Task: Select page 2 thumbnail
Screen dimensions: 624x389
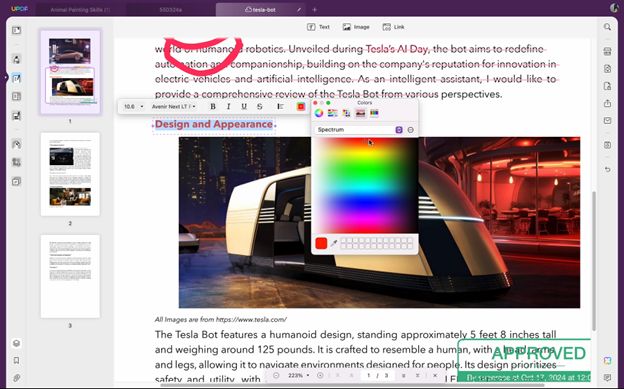Action: coord(70,174)
